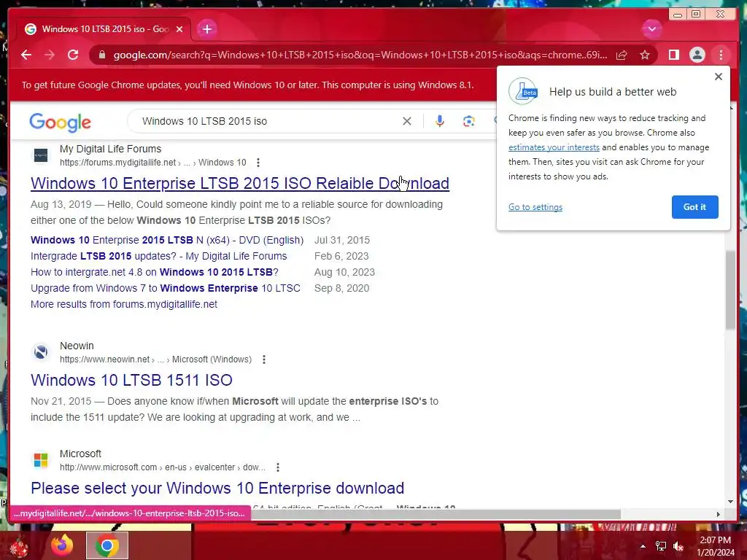Image resolution: width=747 pixels, height=560 pixels.
Task: Click the lock site information icon
Action: tap(101, 55)
